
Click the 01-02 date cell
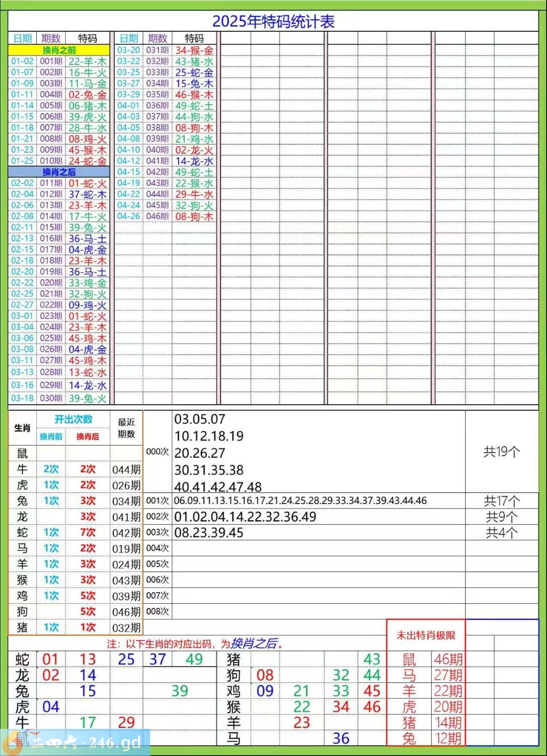[x=22, y=61]
